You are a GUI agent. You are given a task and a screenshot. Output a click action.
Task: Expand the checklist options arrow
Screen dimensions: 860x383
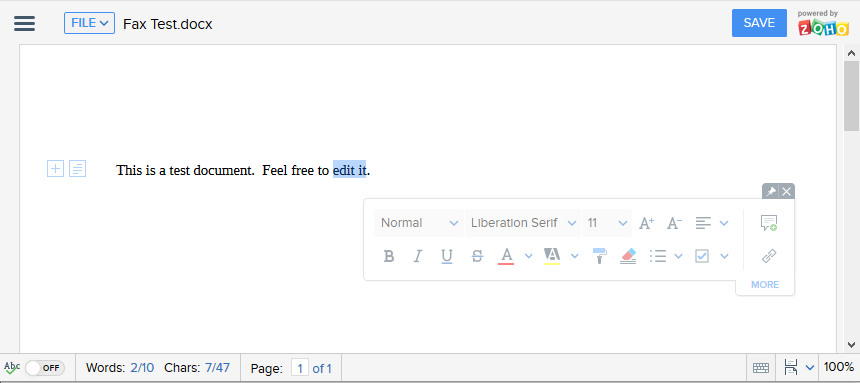[x=724, y=256]
